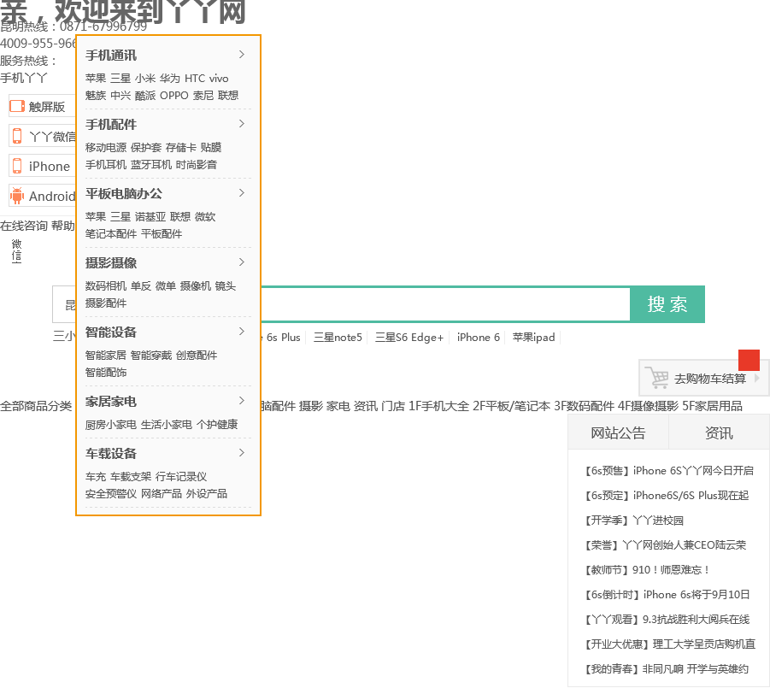Open the 【开学季】丫丫进校园 announcement
This screenshot has width=770, height=700.
pyautogui.click(x=632, y=521)
